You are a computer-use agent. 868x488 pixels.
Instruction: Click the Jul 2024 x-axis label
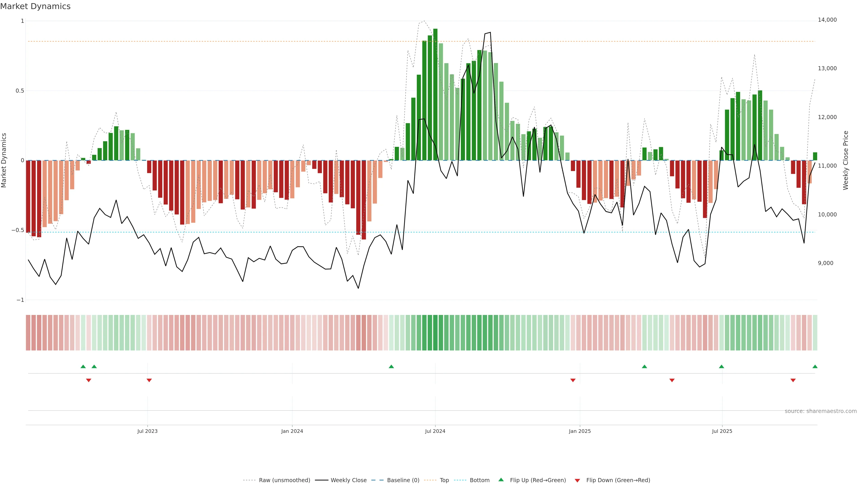point(435,431)
